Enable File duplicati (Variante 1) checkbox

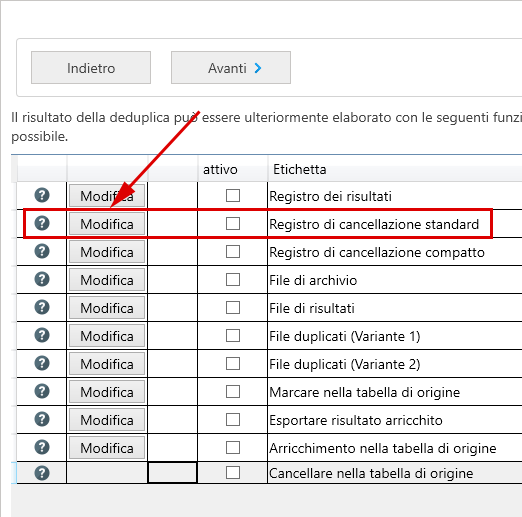point(233,336)
